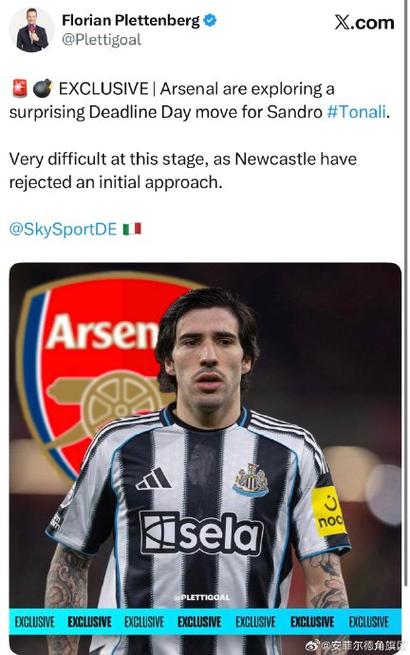The image size is (410, 655).
Task: Click the Newcastle badge on the shirt
Action: 251,480
